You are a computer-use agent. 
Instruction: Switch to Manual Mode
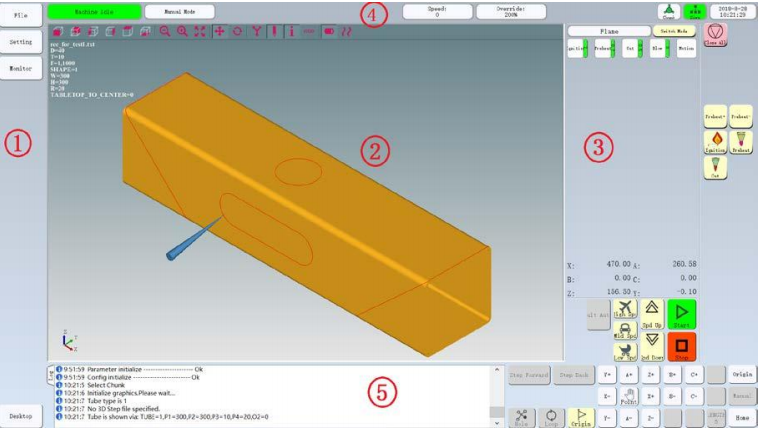click(x=173, y=12)
